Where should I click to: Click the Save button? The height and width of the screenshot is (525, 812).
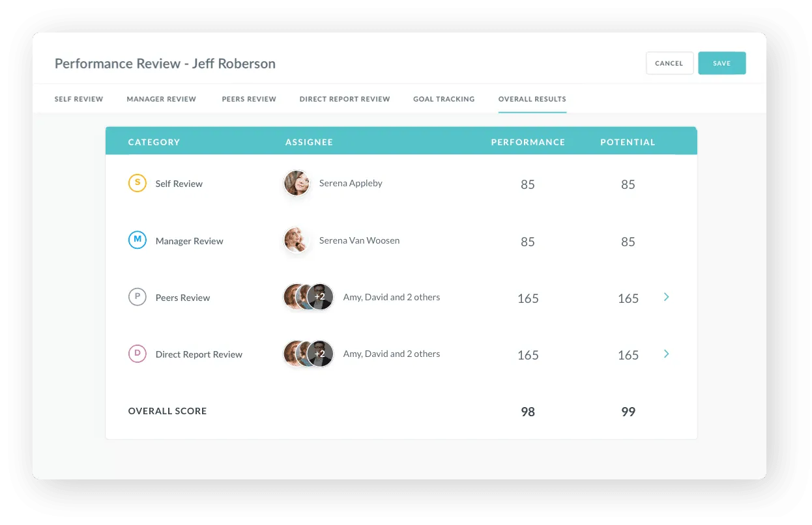coord(721,63)
